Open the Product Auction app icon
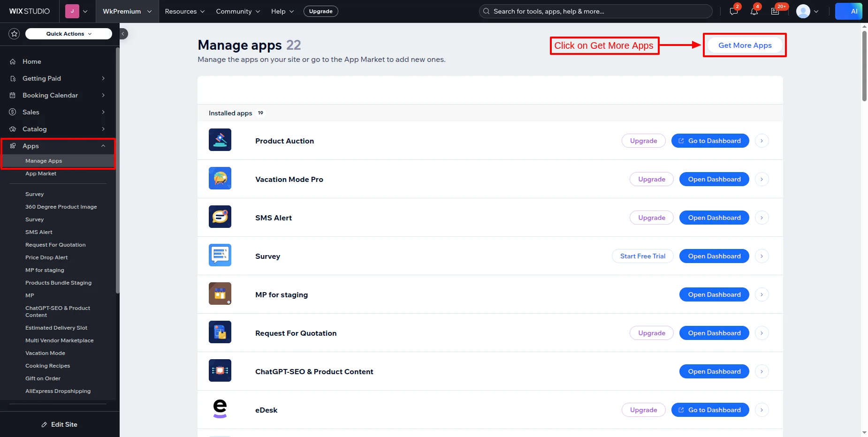Viewport: 868px width, 437px height. 220,139
